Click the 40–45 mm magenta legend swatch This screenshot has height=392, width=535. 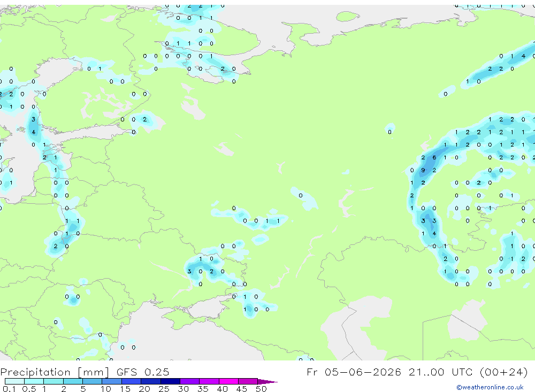click(x=228, y=381)
